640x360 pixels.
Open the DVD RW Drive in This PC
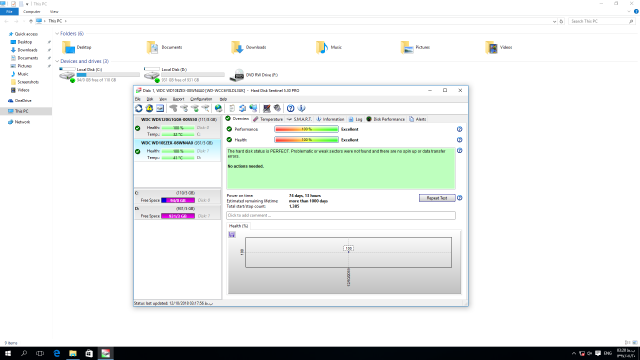(x=253, y=75)
